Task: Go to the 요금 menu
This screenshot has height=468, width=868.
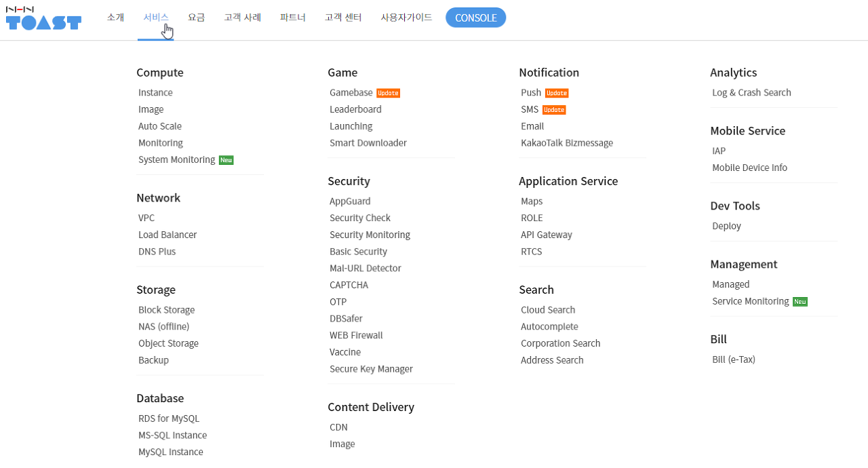Action: click(196, 18)
